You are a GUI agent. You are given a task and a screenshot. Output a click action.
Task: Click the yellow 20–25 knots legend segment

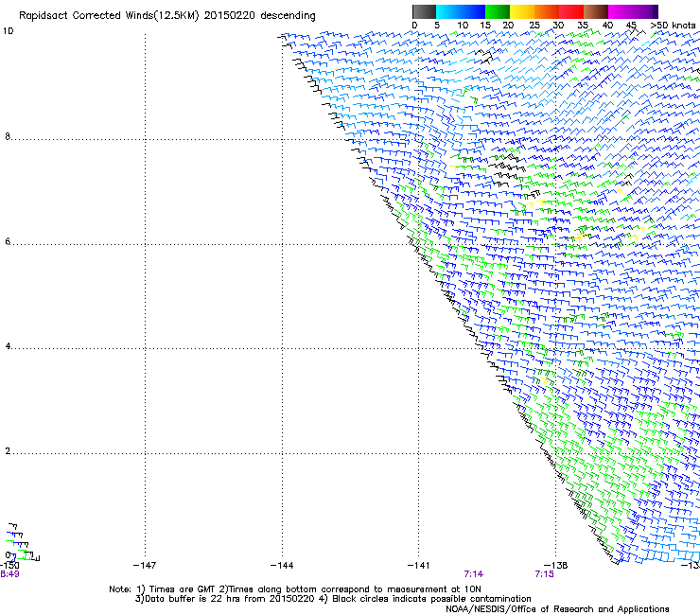tap(522, 11)
